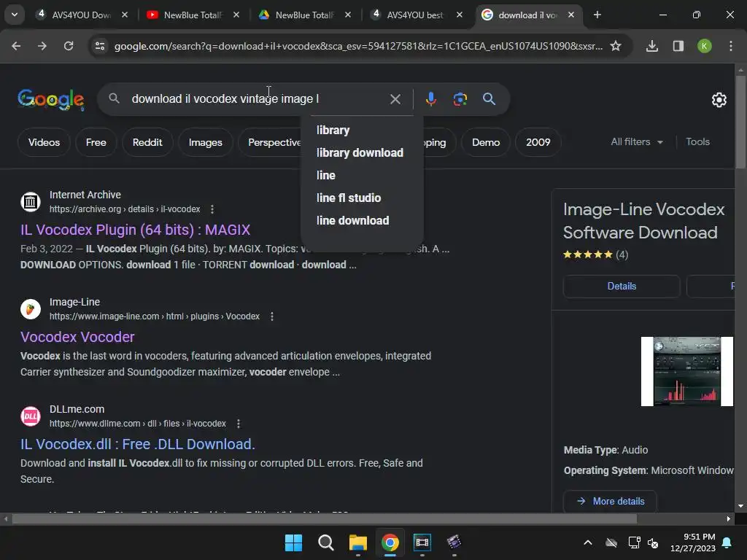Viewport: 747px width, 560px height.
Task: Search by image with Google Lens icon
Action: click(x=460, y=99)
